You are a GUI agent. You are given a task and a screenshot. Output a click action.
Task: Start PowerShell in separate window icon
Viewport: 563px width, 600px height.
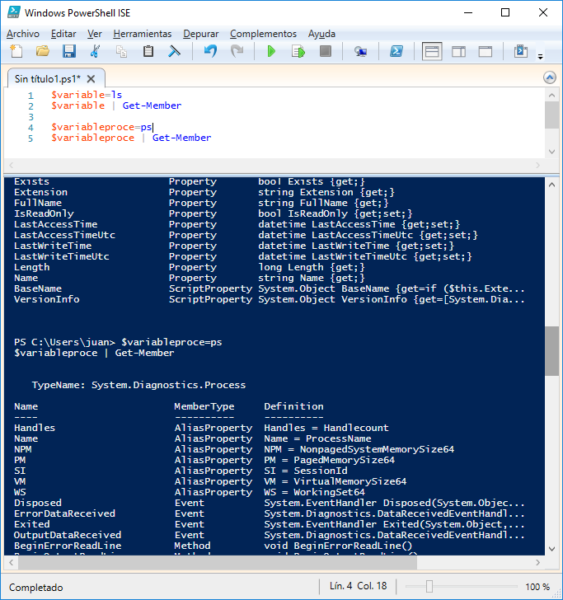(x=396, y=51)
